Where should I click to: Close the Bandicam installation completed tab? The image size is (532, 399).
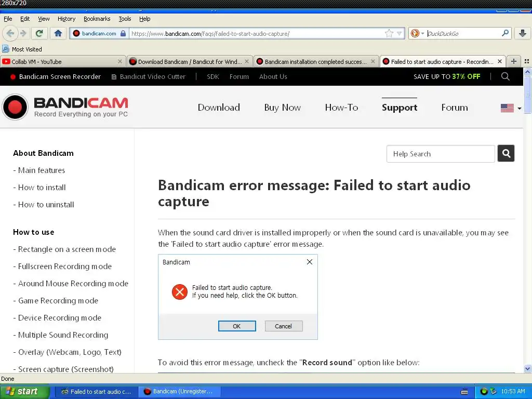[373, 61]
